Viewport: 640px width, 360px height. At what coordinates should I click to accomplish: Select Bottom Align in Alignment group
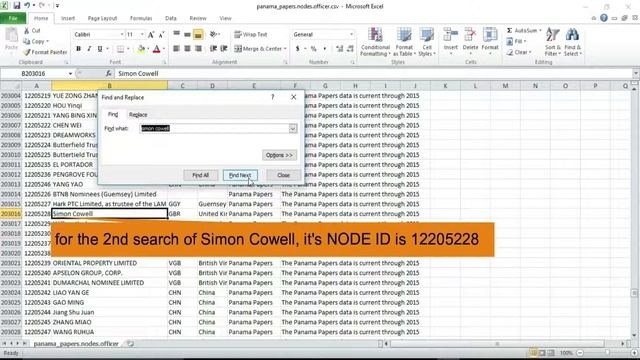coord(198,35)
